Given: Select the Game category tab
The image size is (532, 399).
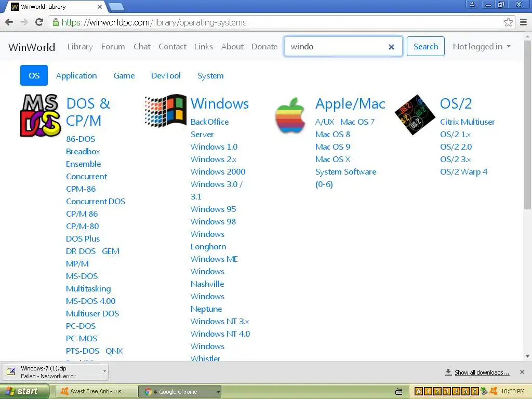Looking at the screenshot, I should (x=124, y=76).
